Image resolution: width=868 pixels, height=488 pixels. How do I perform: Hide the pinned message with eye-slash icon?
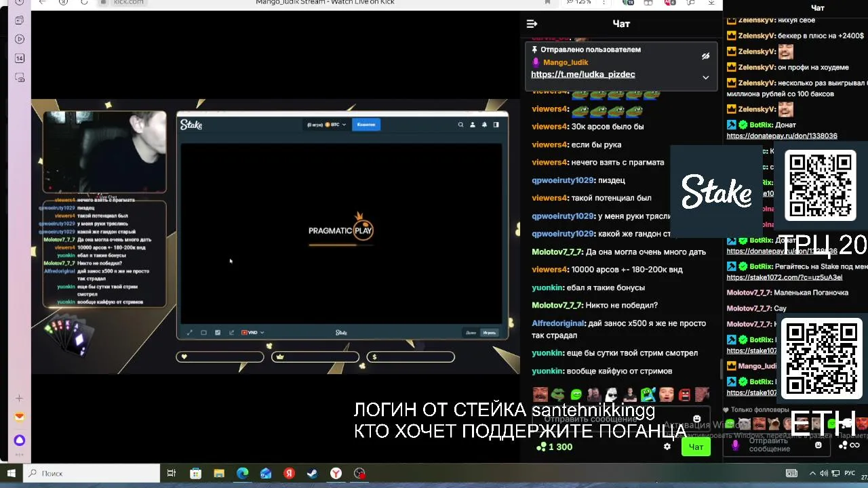[x=705, y=56]
